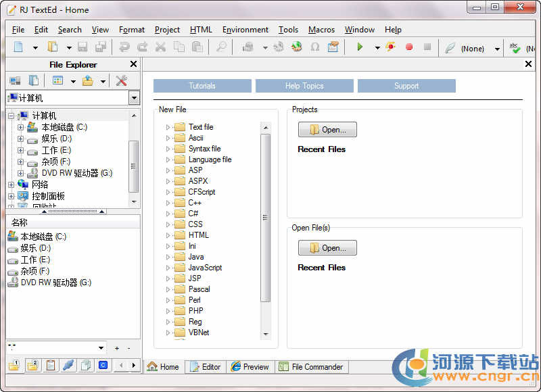541x392 pixels.
Task: Expand the 本地磁盘 (C:) tree node
Action: point(20,127)
